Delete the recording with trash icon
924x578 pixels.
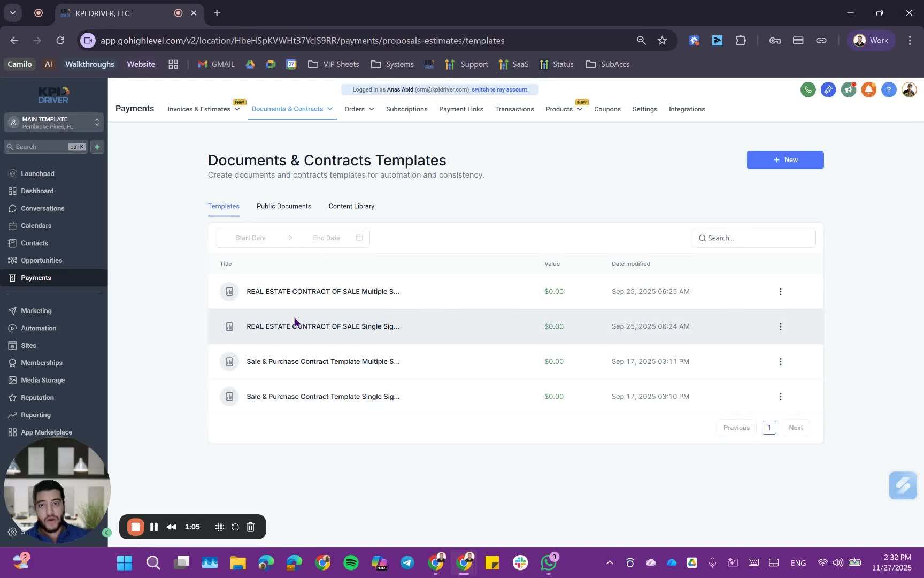pyautogui.click(x=251, y=527)
